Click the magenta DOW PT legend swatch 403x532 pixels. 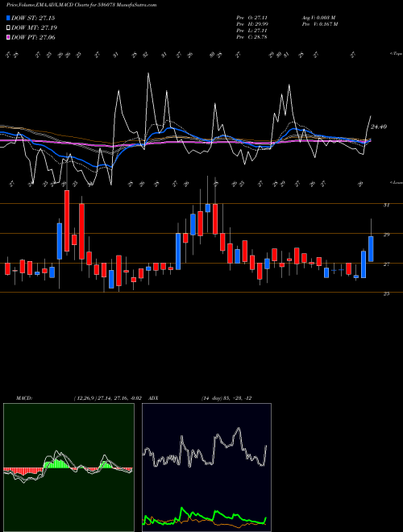(x=8, y=37)
